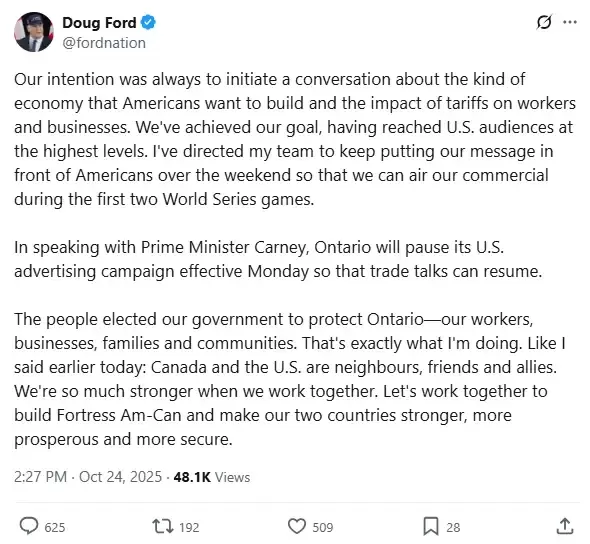Screen dimensions: 590x544
Task: Bookmark this post with the bookmark icon
Action: coord(431,526)
